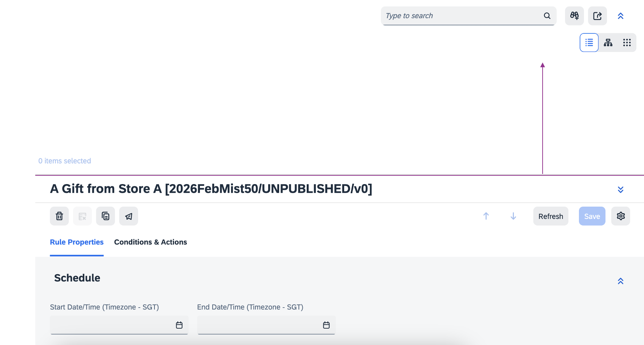The height and width of the screenshot is (345, 644).
Task: Open the Rule Properties tab
Action: point(77,242)
